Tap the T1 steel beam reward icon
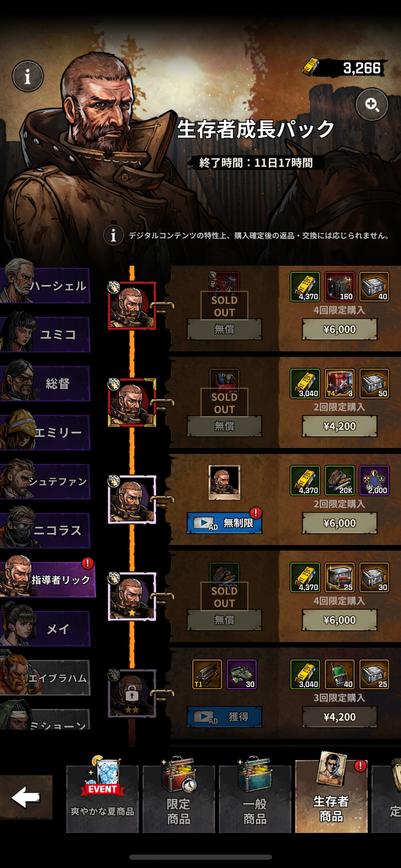Viewport: 401px width, 868px height. pyautogui.click(x=207, y=674)
